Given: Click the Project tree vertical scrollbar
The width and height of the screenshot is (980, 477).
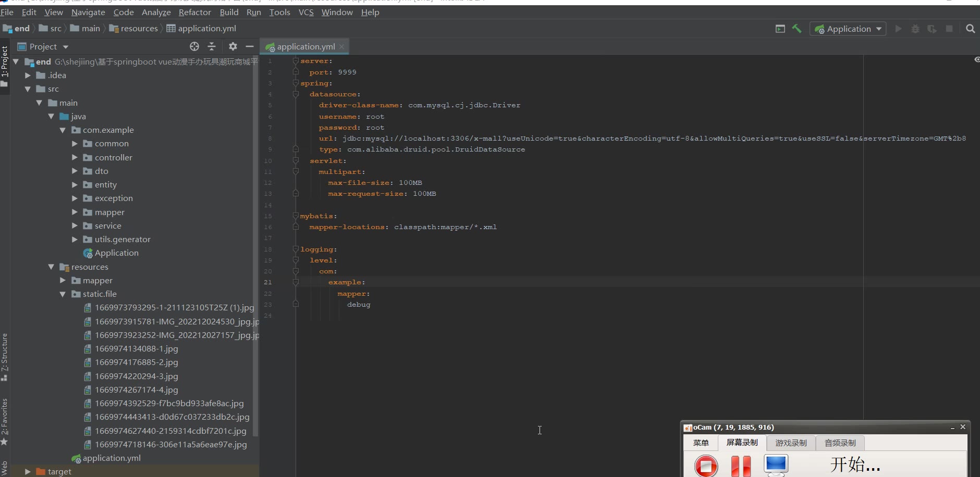Looking at the screenshot, I should pyautogui.click(x=255, y=245).
